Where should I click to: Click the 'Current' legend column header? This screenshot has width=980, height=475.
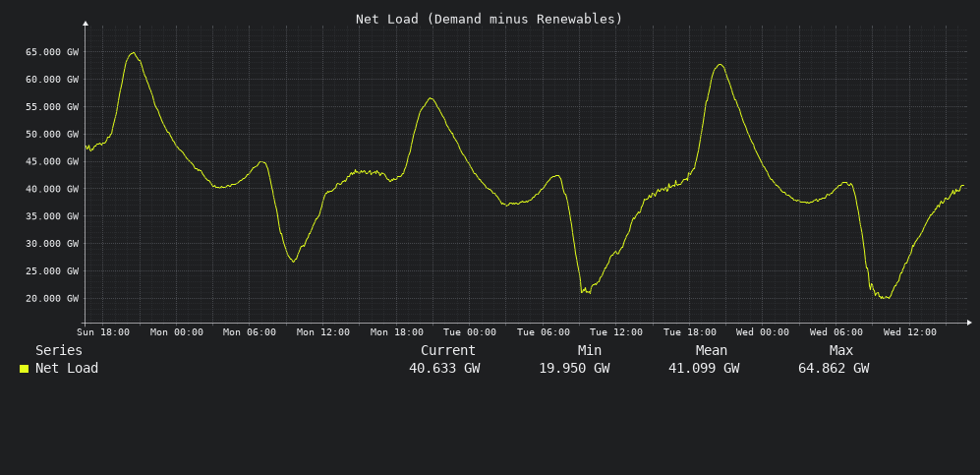(x=448, y=351)
